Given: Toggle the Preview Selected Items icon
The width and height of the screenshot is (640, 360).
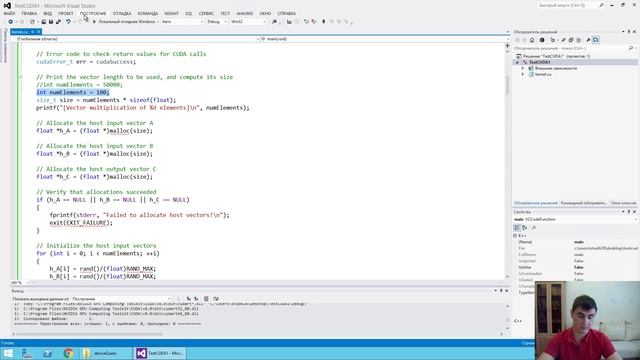Looking at the screenshot, I should (596, 40).
